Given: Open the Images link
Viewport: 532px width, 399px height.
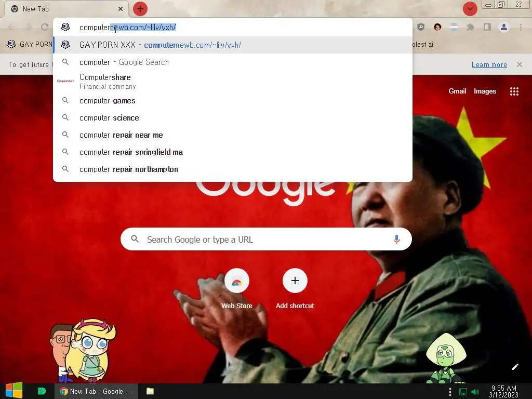Looking at the screenshot, I should pos(485,91).
